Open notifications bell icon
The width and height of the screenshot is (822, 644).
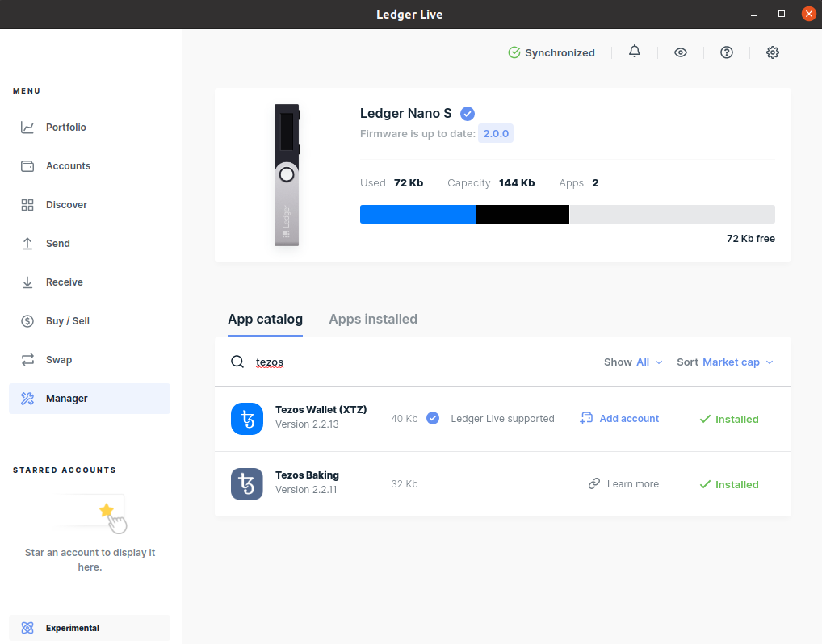[x=635, y=52]
